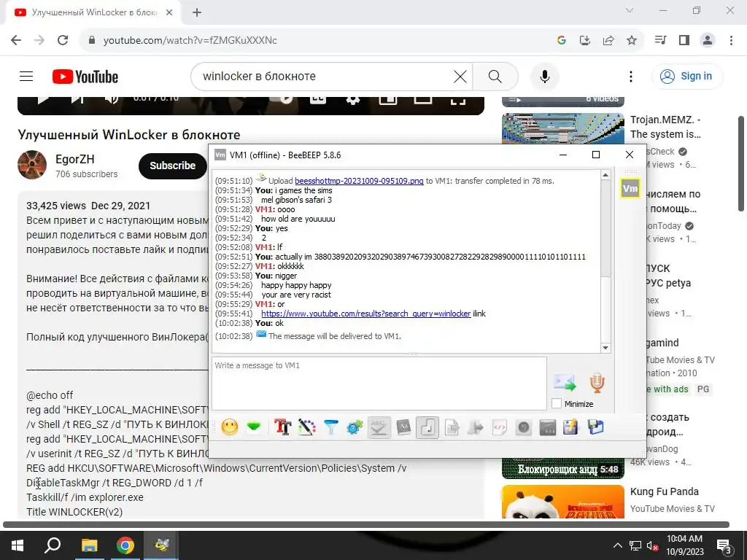The image size is (747, 560).
Task: Open Trojan.MEMZ video thumbnail
Action: point(563,128)
